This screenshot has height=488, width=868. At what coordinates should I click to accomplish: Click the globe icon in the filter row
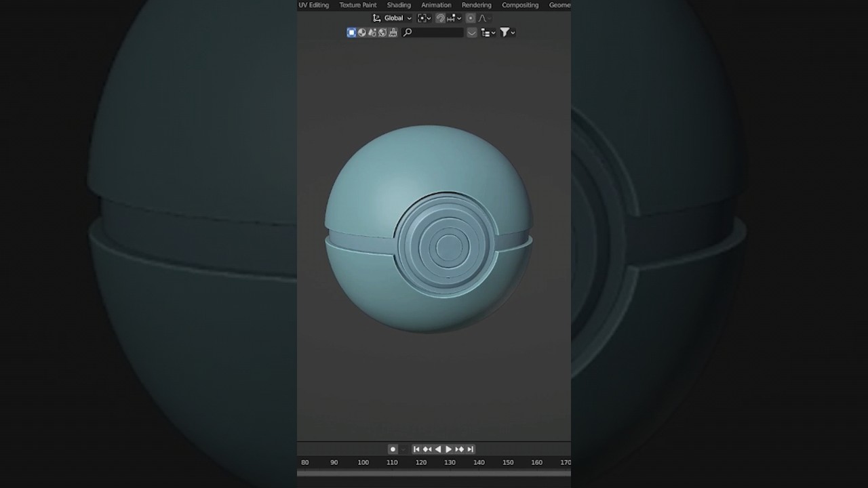coord(382,33)
